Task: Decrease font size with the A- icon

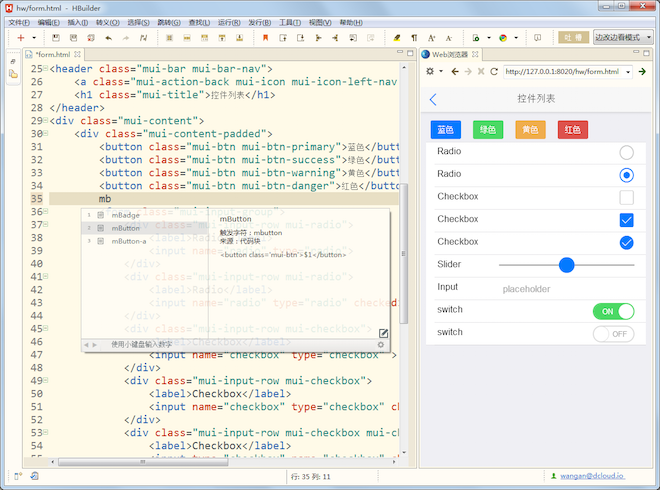Action: tap(449, 38)
